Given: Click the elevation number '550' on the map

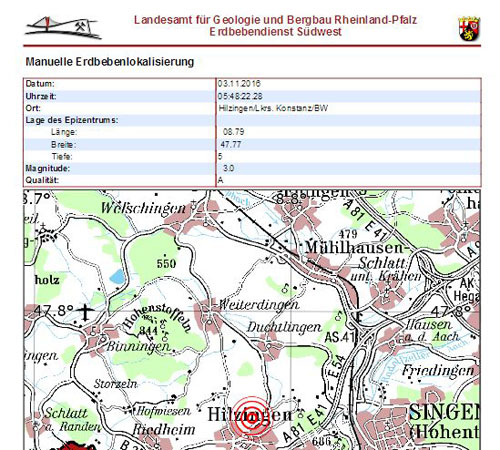Looking at the screenshot, I should click(x=166, y=264).
